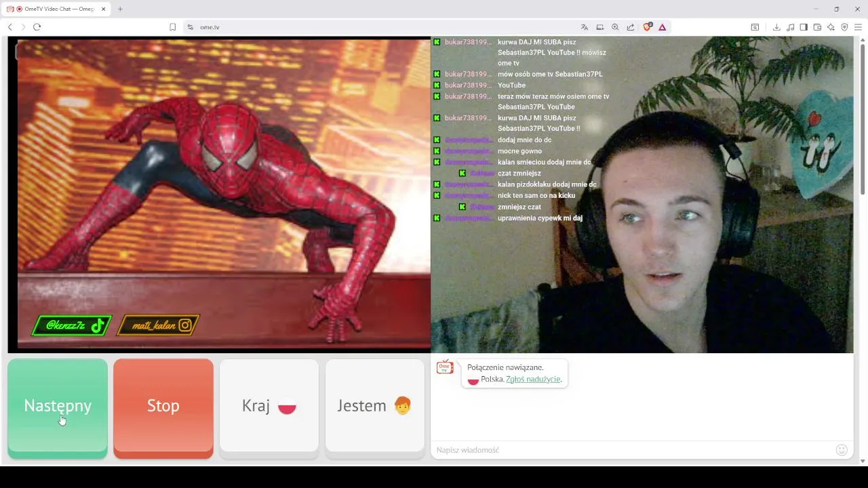Viewport: 868px width, 488px height.
Task: Click chat message 'nick ten sam co na kicku'
Action: tap(536, 196)
